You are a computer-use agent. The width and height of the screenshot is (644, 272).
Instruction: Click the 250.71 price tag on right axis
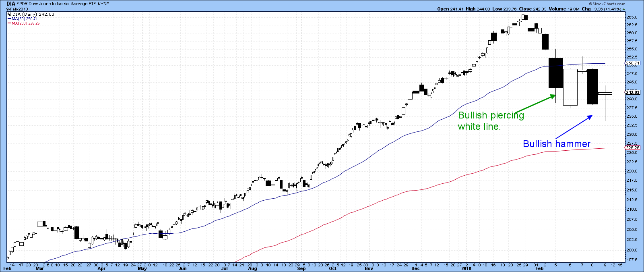[x=633, y=63]
